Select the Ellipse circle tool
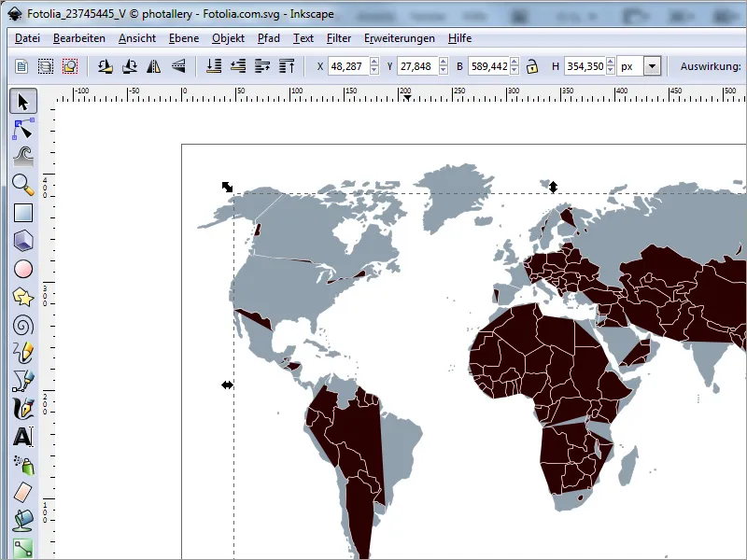The width and height of the screenshot is (747, 560). tap(22, 269)
